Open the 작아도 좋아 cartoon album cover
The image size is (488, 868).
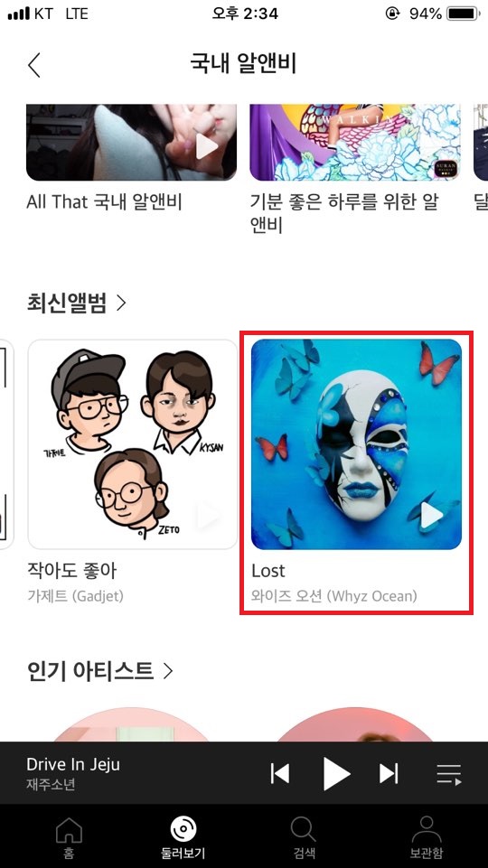tap(132, 444)
